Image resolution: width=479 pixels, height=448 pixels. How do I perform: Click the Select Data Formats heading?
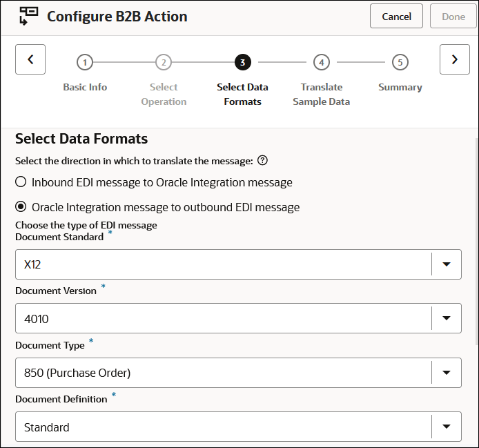pyautogui.click(x=81, y=139)
